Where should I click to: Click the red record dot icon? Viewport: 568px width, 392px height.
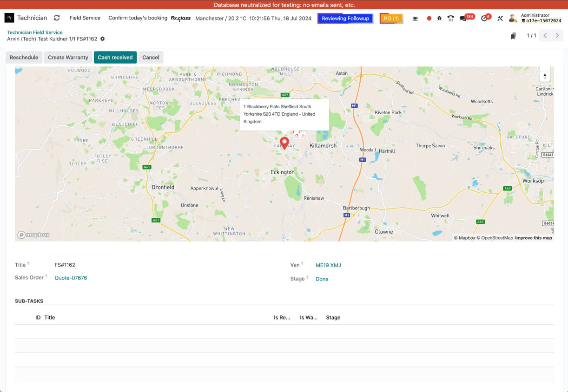coord(429,19)
